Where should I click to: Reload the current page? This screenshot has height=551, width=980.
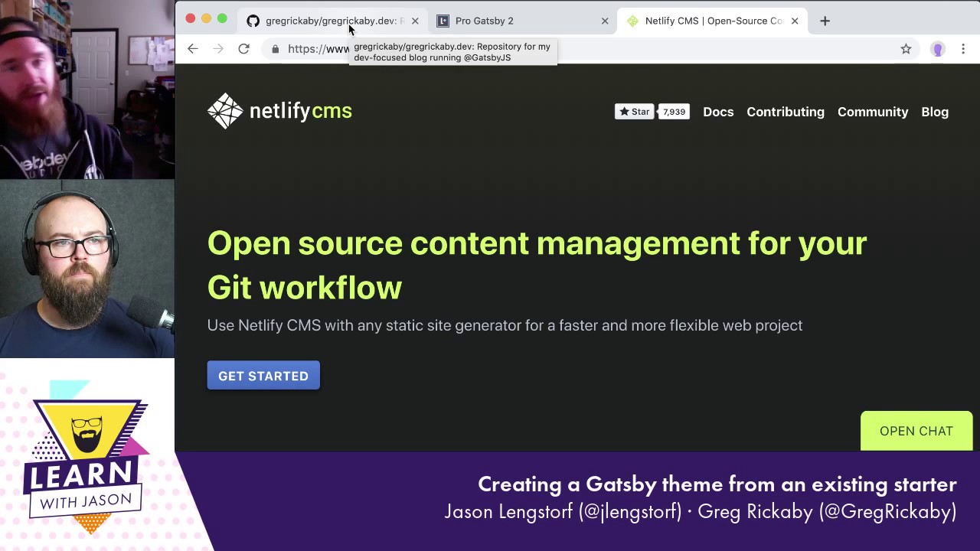(x=243, y=48)
